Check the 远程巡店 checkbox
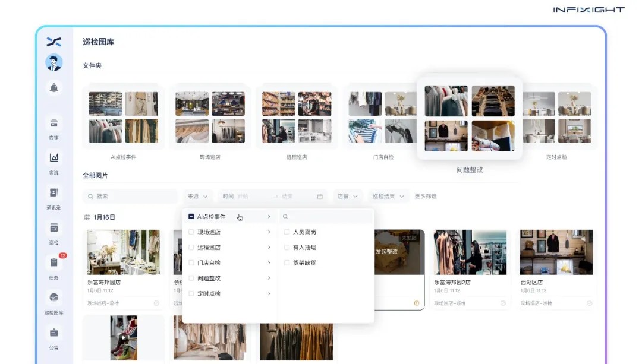Image resolution: width=642 pixels, height=364 pixels. [x=191, y=248]
